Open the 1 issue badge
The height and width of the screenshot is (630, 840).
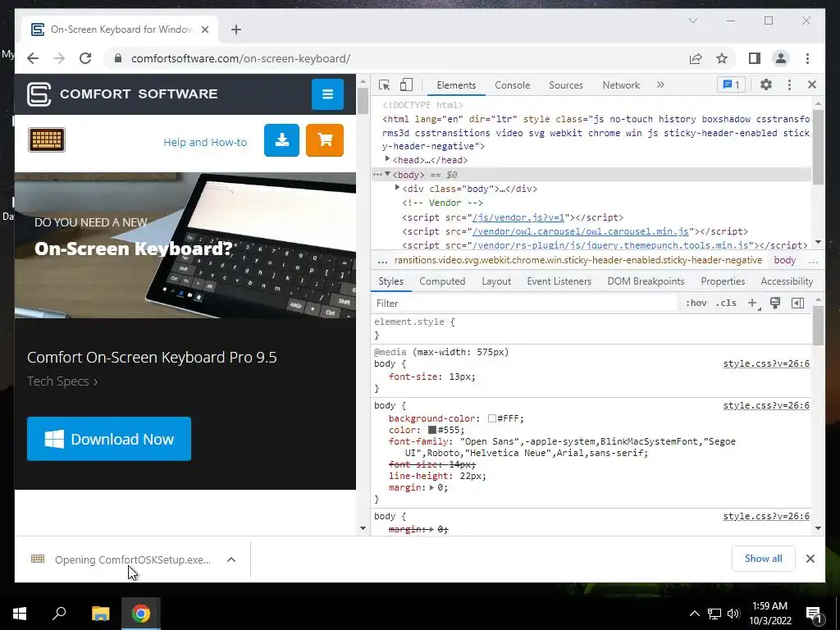point(731,84)
